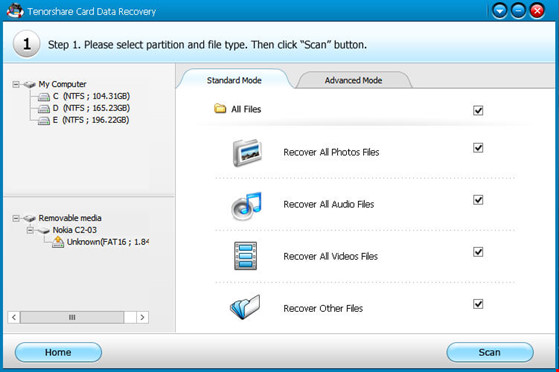Select the Standard Mode tab

pyautogui.click(x=234, y=80)
